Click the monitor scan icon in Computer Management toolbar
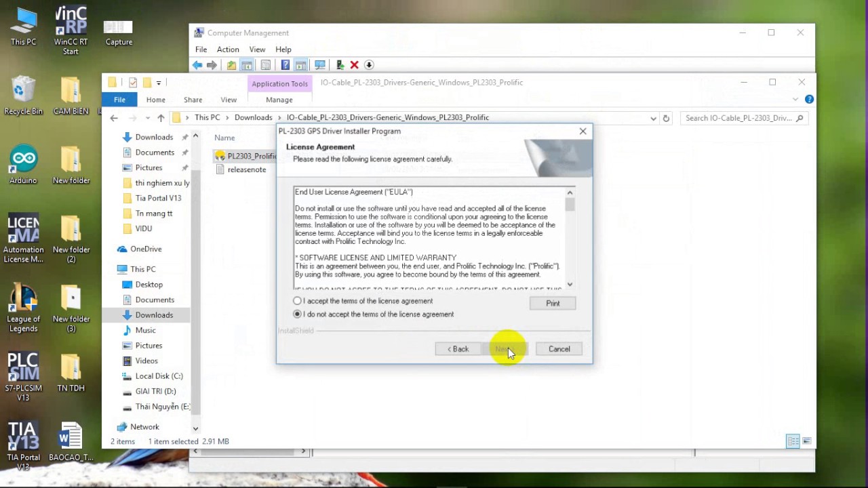 (320, 65)
